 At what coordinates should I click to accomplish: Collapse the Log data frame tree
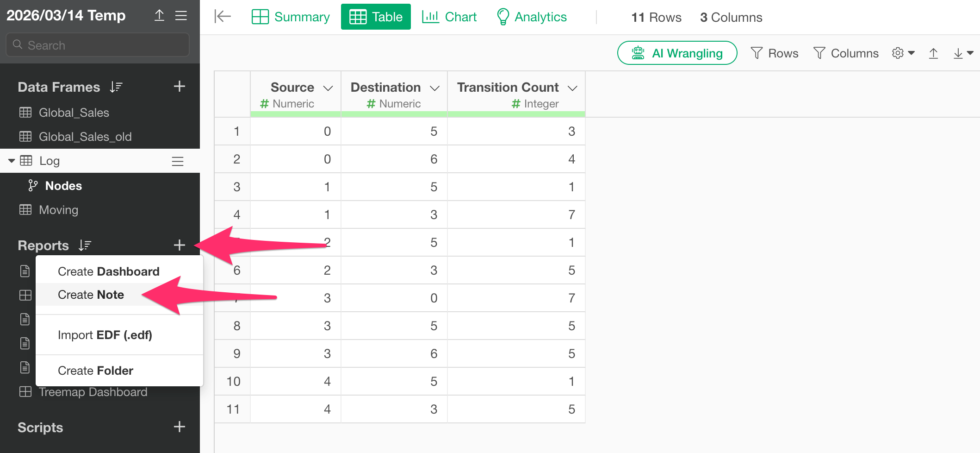pyautogui.click(x=12, y=161)
